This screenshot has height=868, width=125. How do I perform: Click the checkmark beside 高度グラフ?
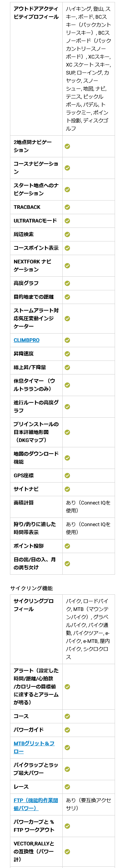(x=67, y=283)
